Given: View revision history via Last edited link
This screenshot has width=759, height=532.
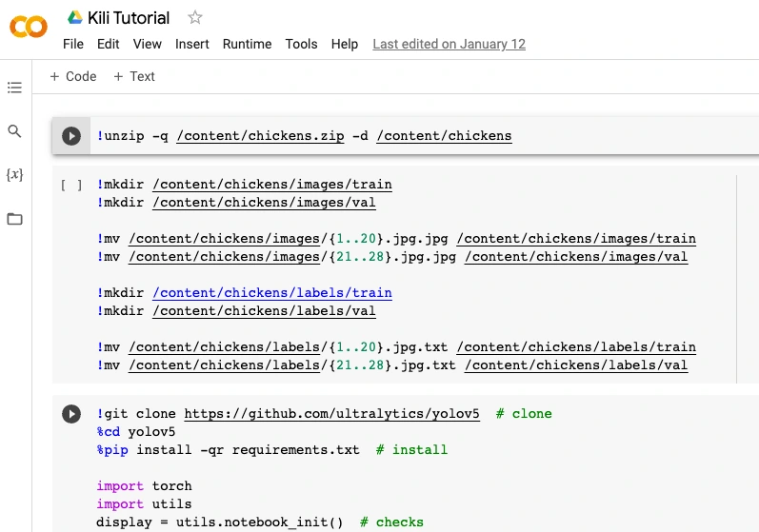Looking at the screenshot, I should [x=449, y=44].
